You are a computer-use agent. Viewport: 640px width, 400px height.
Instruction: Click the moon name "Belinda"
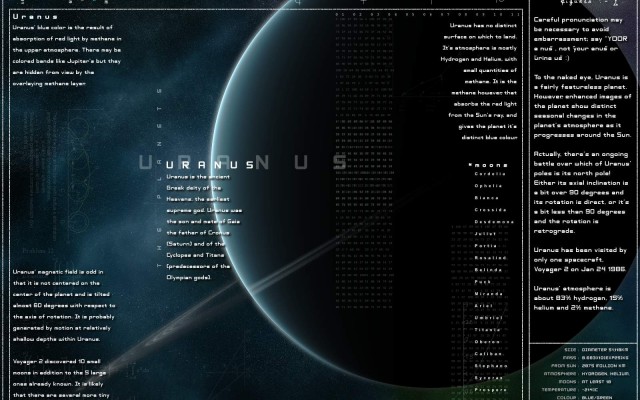click(x=489, y=270)
